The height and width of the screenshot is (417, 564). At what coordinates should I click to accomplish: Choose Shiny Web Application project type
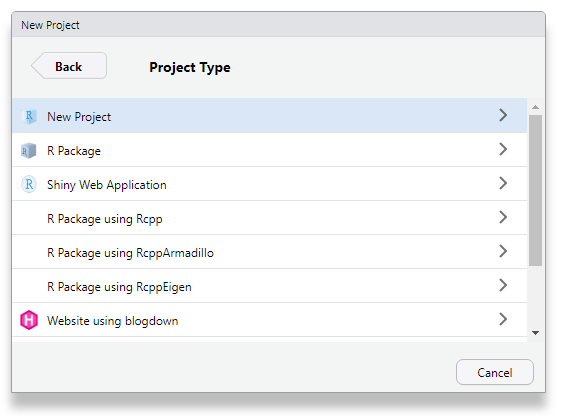point(269,184)
